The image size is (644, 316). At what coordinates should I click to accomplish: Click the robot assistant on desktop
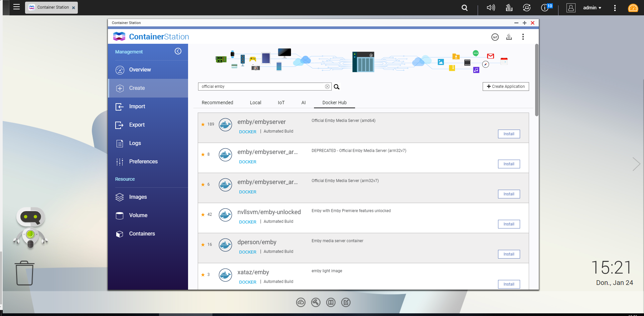click(30, 228)
